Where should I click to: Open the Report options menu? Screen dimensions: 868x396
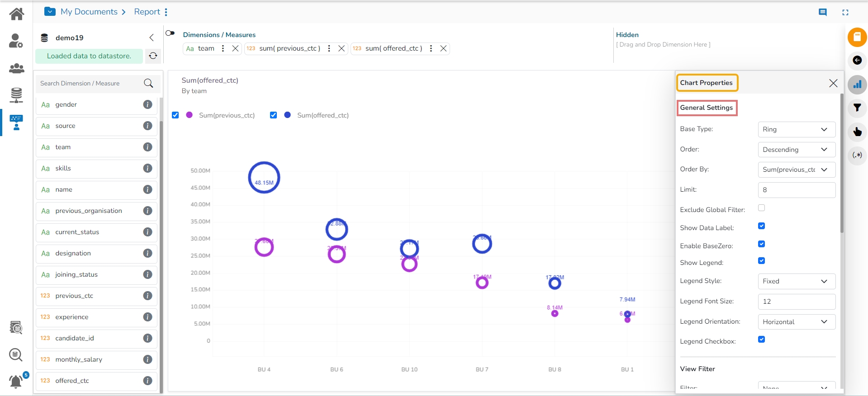[x=166, y=12]
